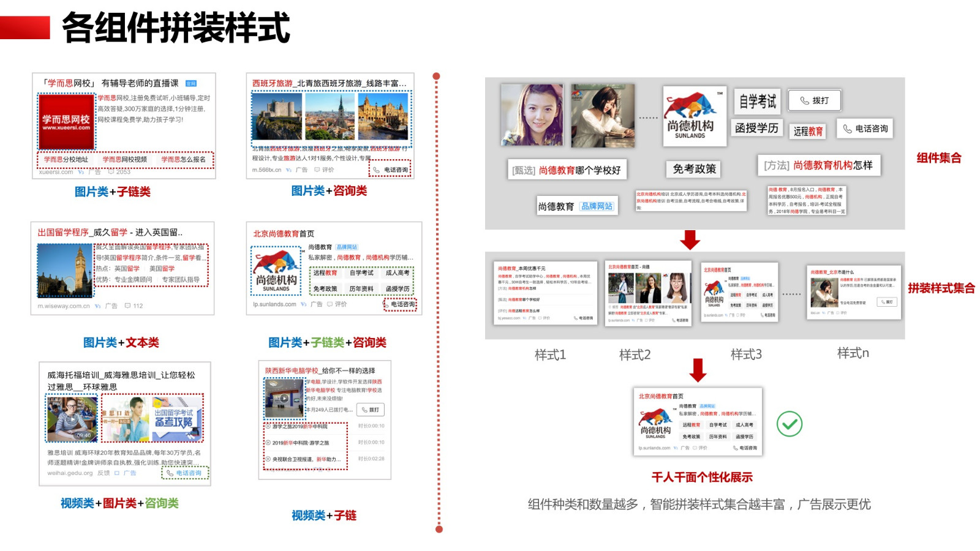Click the play icon beside 游学之旅2019新华中科院
The width and height of the screenshot is (980, 551).
tap(268, 426)
